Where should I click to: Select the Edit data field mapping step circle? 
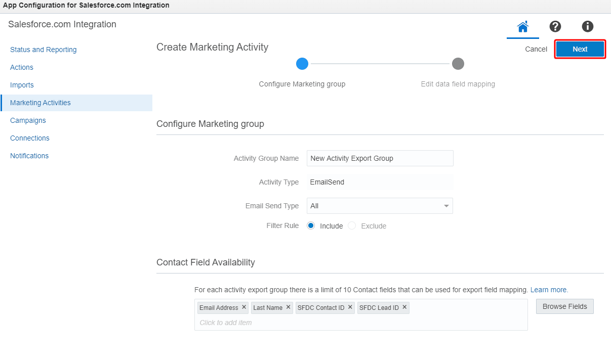[x=458, y=64]
